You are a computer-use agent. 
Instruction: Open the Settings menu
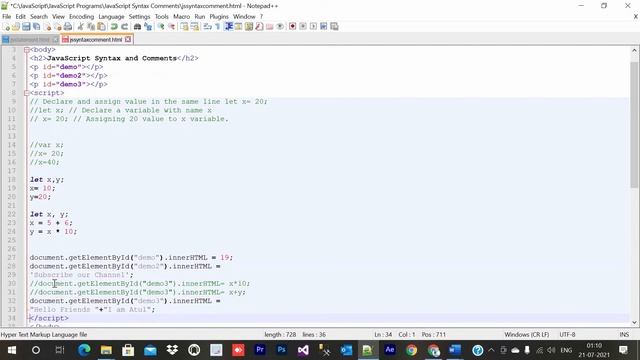click(139, 16)
